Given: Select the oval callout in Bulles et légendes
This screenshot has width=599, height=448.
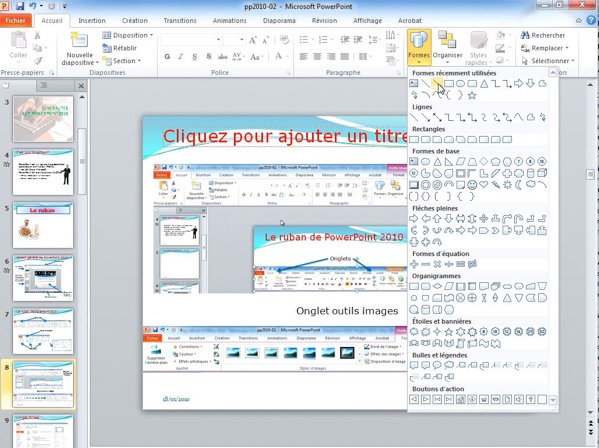Looking at the screenshot, I should point(437,366).
